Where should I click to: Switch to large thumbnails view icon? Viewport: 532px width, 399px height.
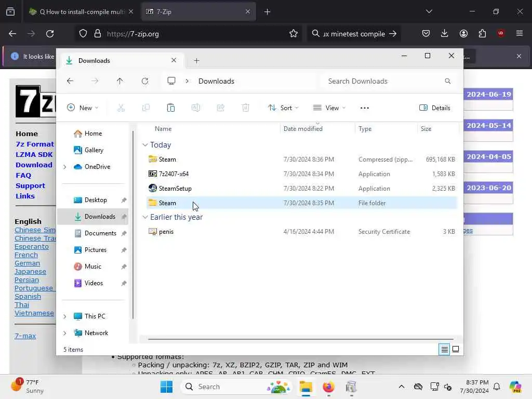[456, 349]
